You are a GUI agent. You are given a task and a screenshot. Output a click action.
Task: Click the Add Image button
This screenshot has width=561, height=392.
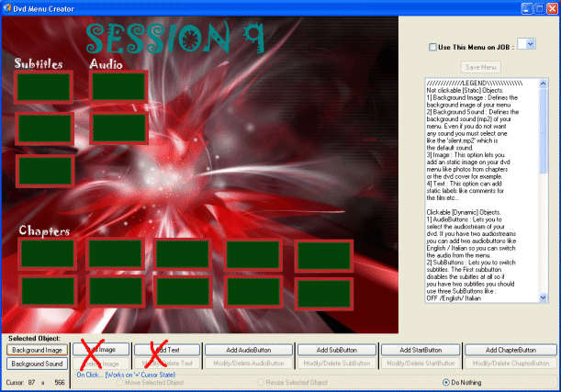pyautogui.click(x=101, y=350)
